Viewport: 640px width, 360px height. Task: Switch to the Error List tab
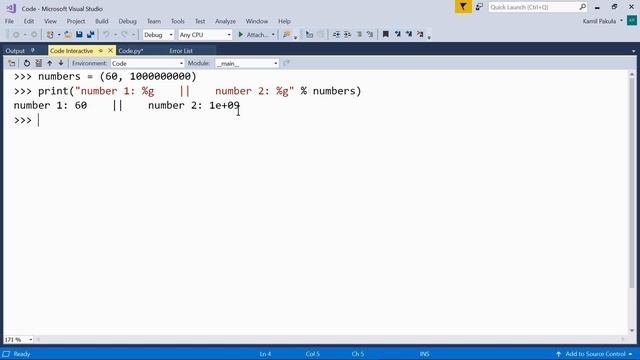tap(181, 51)
